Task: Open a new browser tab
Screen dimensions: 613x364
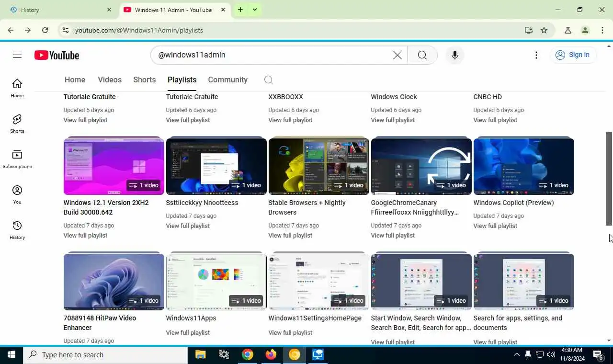Action: point(240,10)
